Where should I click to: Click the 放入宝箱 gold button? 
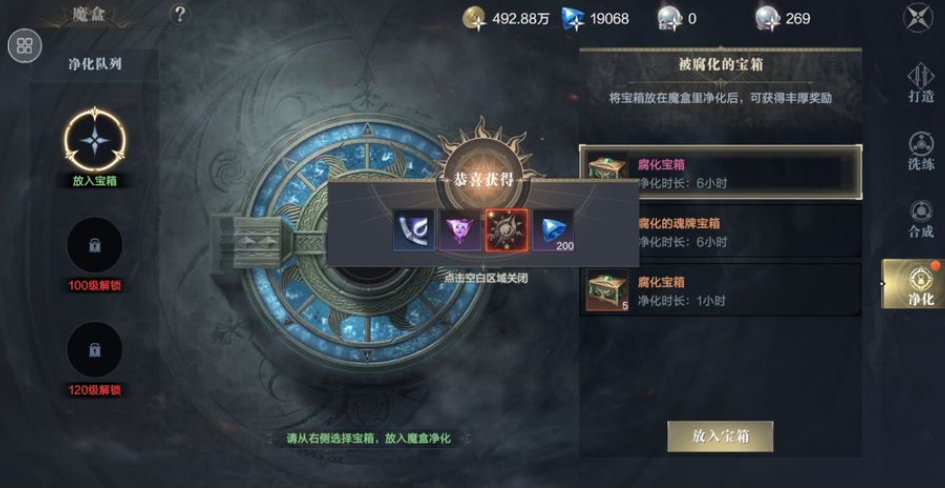720,436
